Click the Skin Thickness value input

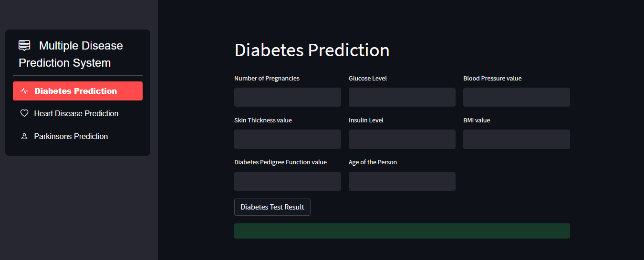pyautogui.click(x=288, y=140)
